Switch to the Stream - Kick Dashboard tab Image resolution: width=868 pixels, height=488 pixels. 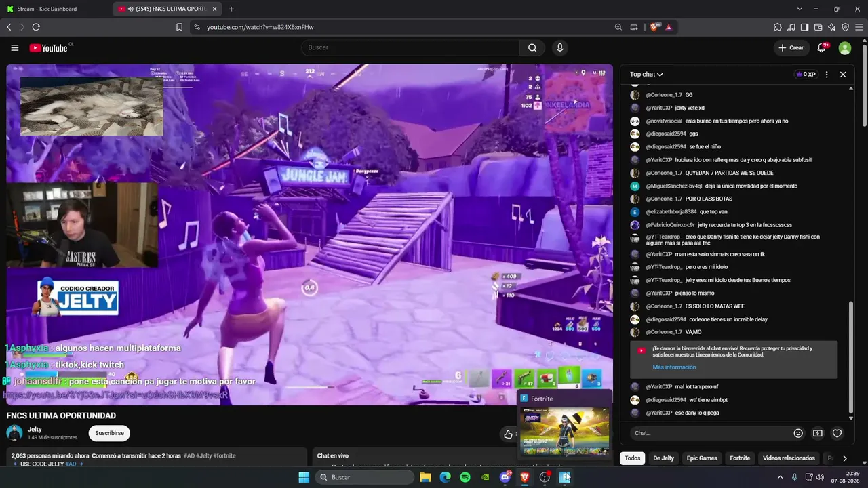56,9
